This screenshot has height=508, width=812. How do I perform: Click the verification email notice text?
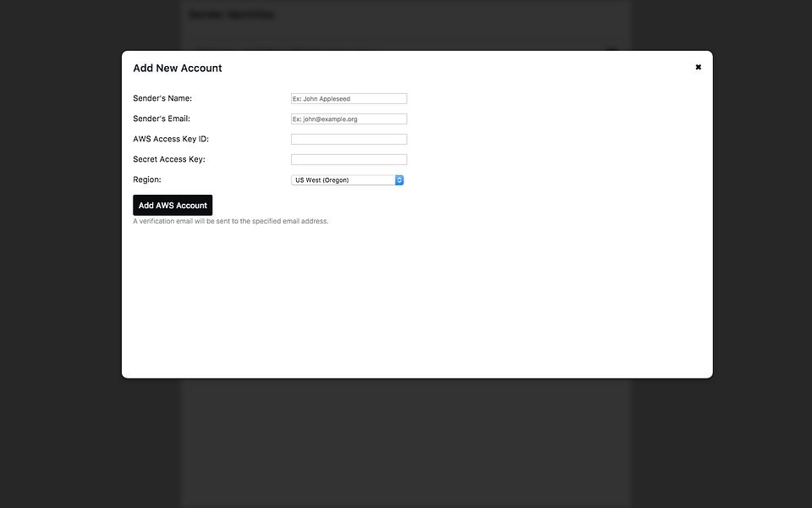point(230,221)
